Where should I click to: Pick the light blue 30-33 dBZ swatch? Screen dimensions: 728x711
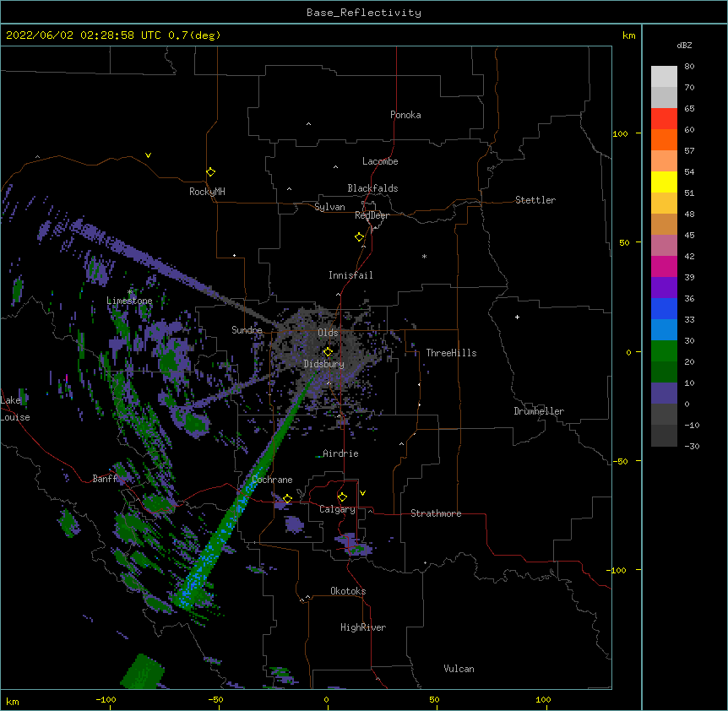(x=664, y=330)
